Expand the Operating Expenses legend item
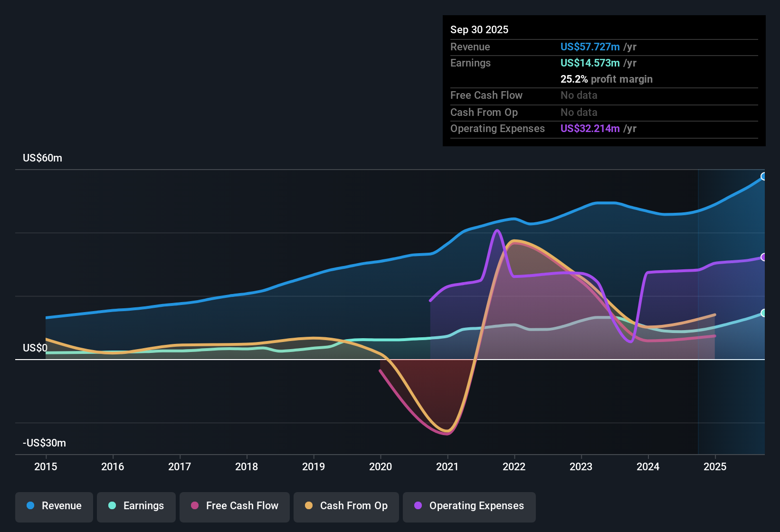 click(469, 506)
